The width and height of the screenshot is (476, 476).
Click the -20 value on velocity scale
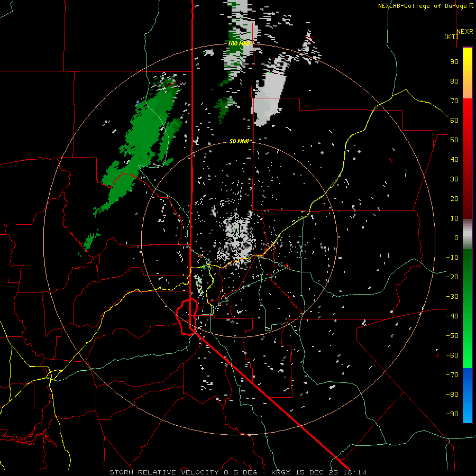(x=452, y=277)
